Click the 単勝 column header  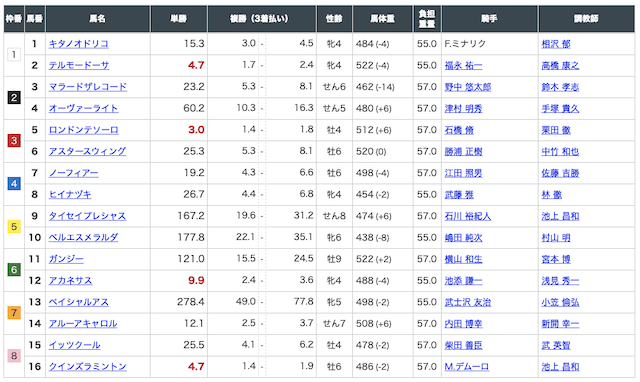pos(179,19)
